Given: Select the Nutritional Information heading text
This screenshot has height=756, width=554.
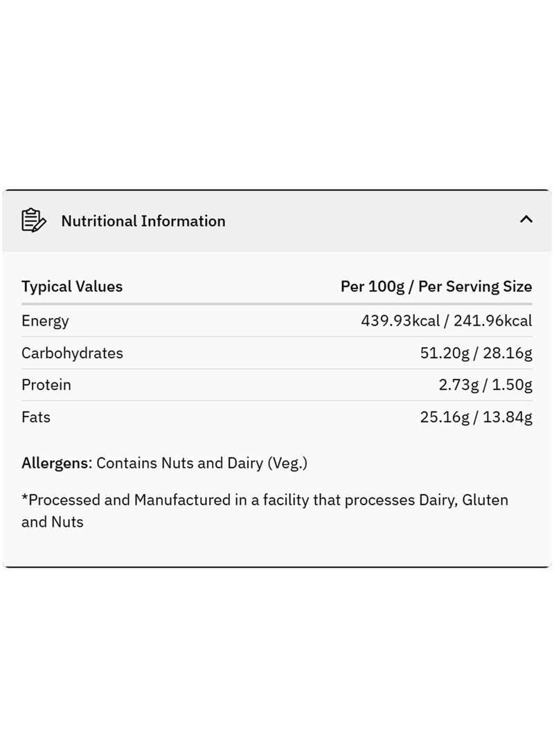Looking at the screenshot, I should click(143, 221).
